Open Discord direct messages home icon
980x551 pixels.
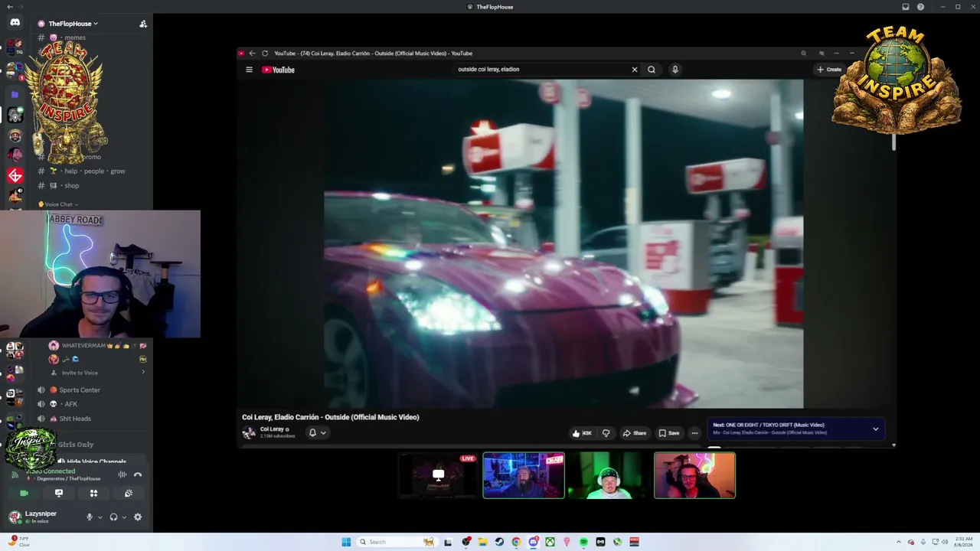15,23
